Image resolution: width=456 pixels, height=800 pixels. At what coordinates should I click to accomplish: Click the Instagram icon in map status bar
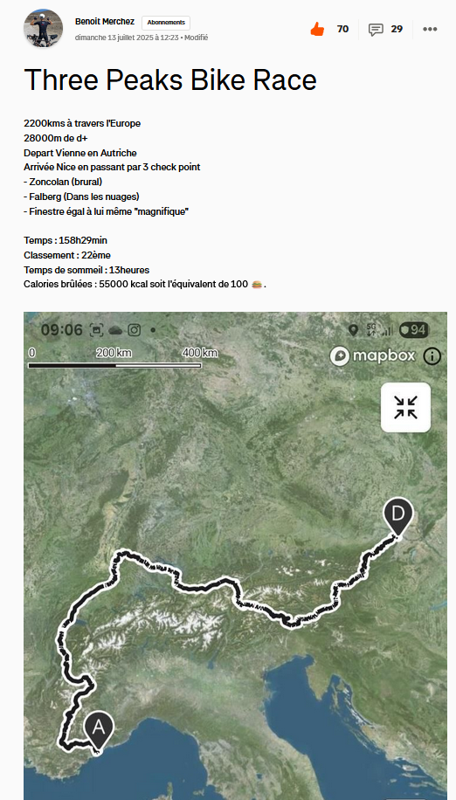click(x=134, y=330)
